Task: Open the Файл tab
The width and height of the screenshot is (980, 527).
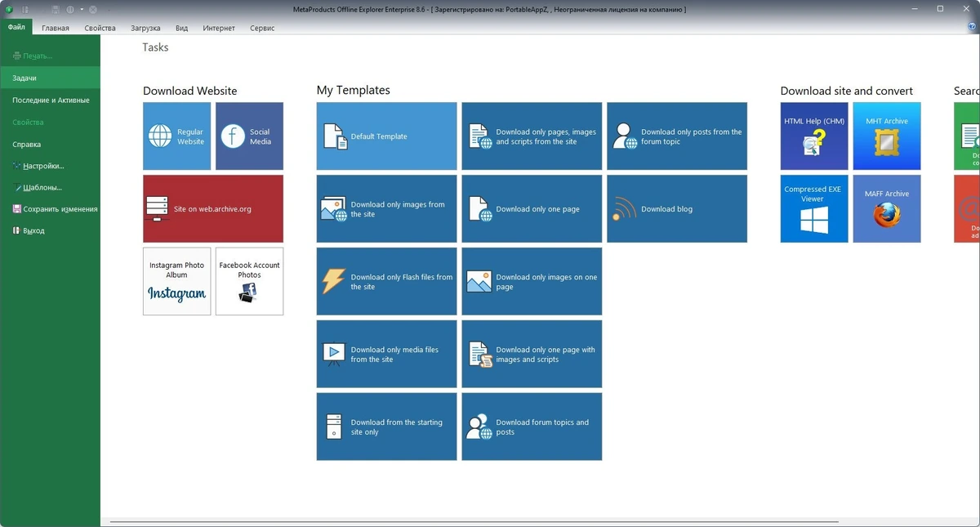Action: point(16,27)
